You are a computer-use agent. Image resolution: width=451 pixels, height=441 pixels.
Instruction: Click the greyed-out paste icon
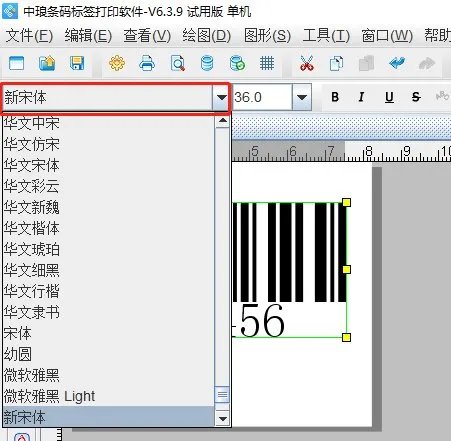(366, 63)
